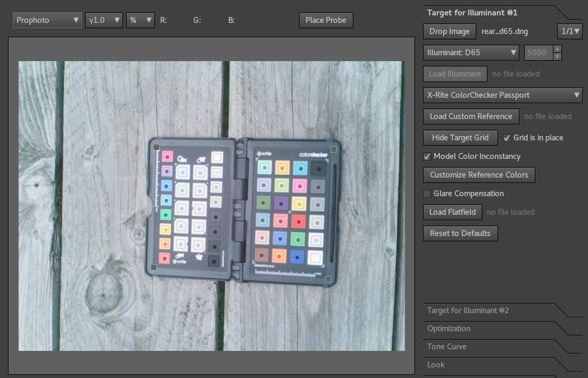This screenshot has width=588, height=378.
Task: Click the Load Flatfield button
Action: pyautogui.click(x=452, y=212)
